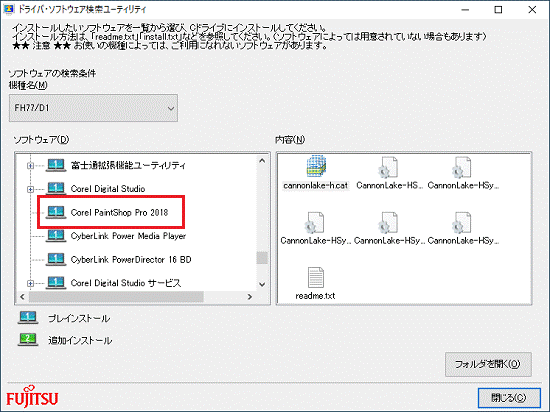Image resolution: width=550 pixels, height=412 pixels.
Task: Click the Corel Digital Studio laptop icon
Action: (56, 189)
